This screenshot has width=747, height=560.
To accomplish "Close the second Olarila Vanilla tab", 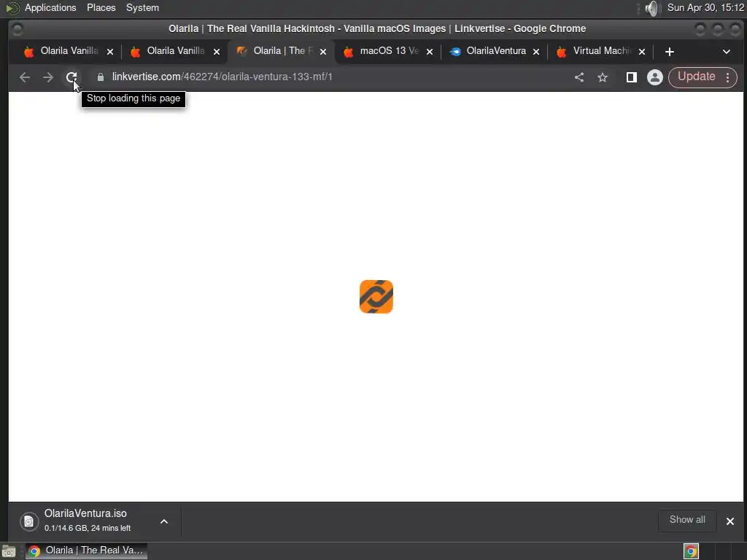I will pyautogui.click(x=217, y=52).
